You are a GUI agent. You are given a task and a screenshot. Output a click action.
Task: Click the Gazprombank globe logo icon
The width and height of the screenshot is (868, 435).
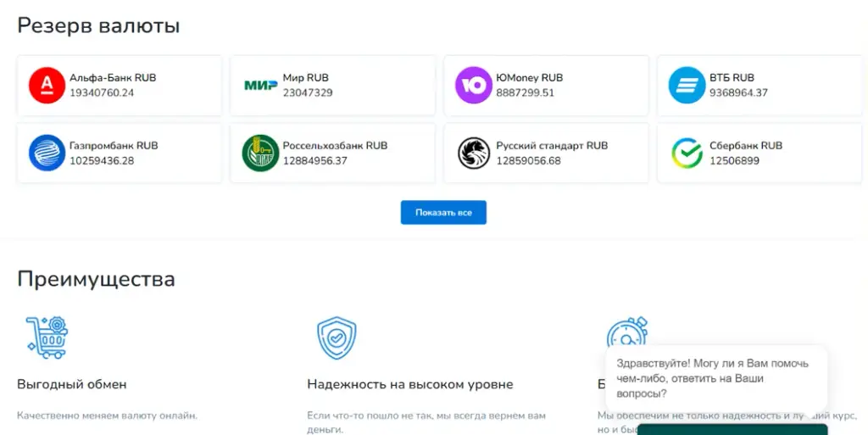(47, 153)
